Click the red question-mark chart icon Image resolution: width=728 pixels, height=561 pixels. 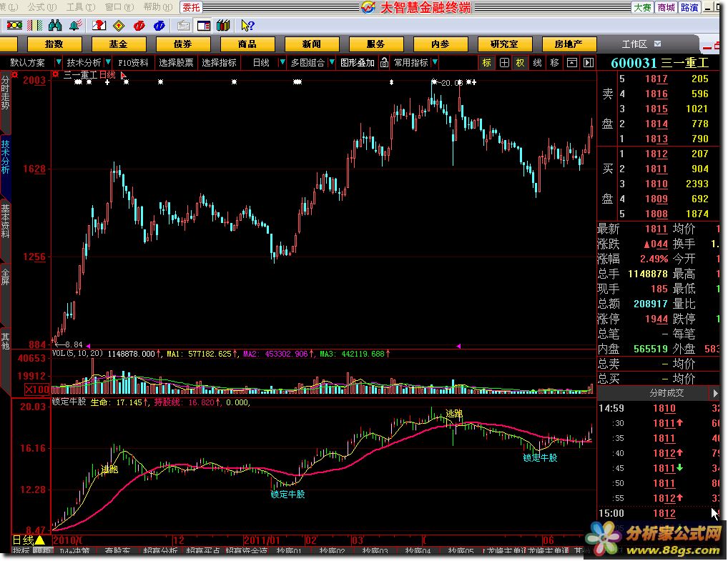click(x=99, y=26)
